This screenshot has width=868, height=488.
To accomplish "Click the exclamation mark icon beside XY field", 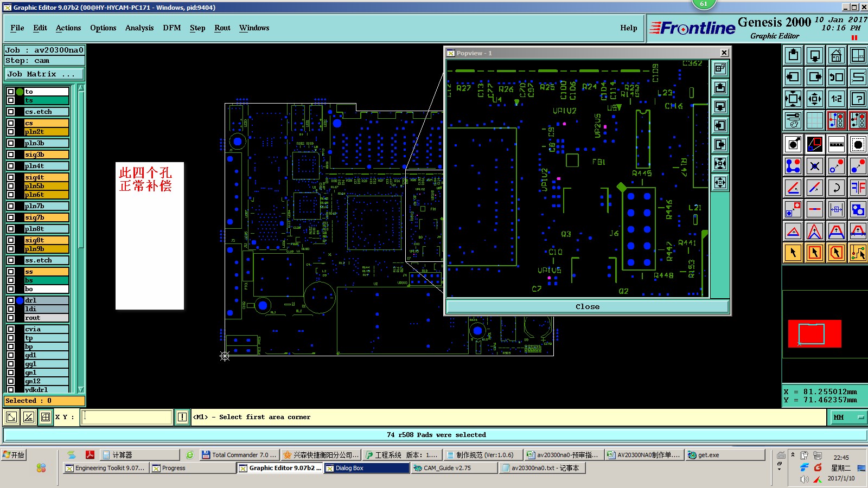I will pyautogui.click(x=182, y=417).
